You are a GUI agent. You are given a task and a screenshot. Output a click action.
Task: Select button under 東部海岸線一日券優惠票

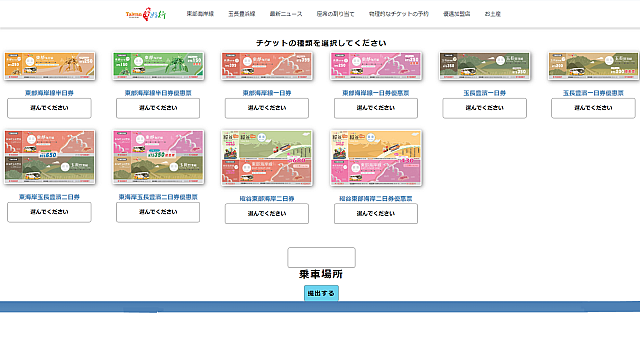tap(376, 108)
